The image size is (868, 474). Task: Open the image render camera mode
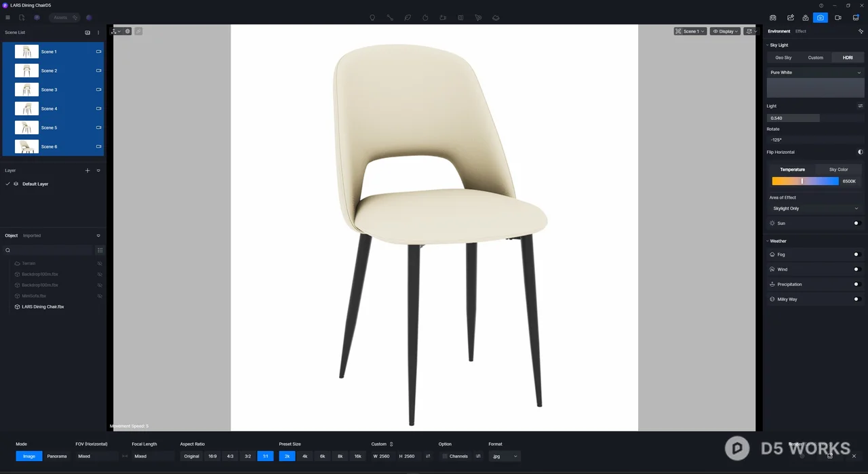[x=821, y=18]
